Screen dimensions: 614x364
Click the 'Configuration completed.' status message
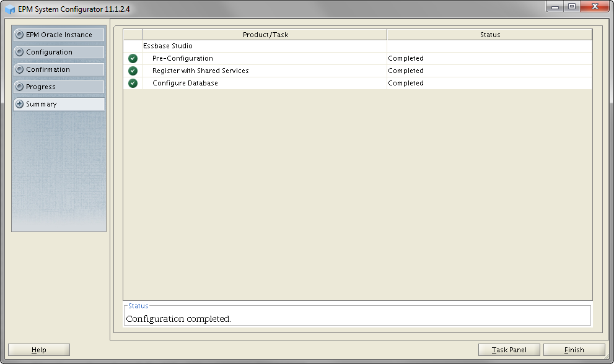coord(178,319)
